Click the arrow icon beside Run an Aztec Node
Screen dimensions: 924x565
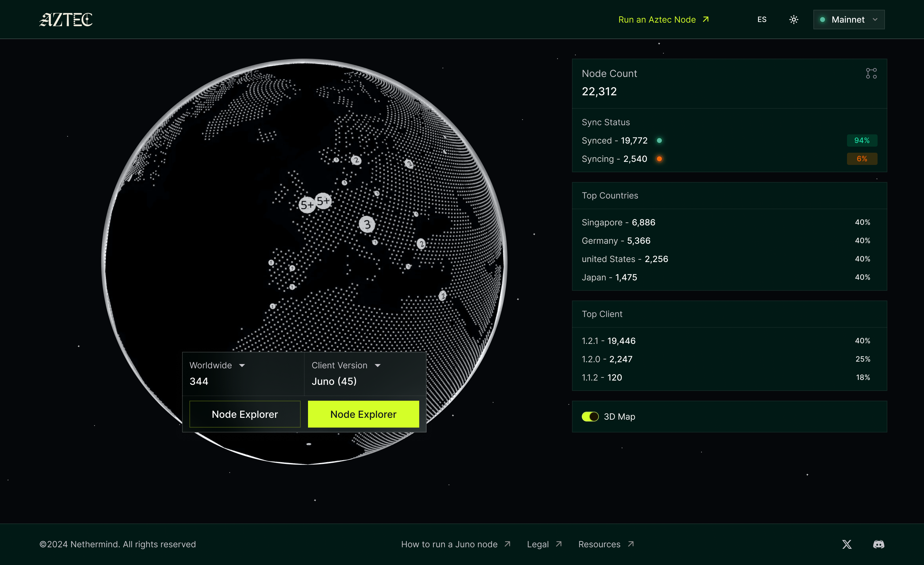tap(705, 19)
